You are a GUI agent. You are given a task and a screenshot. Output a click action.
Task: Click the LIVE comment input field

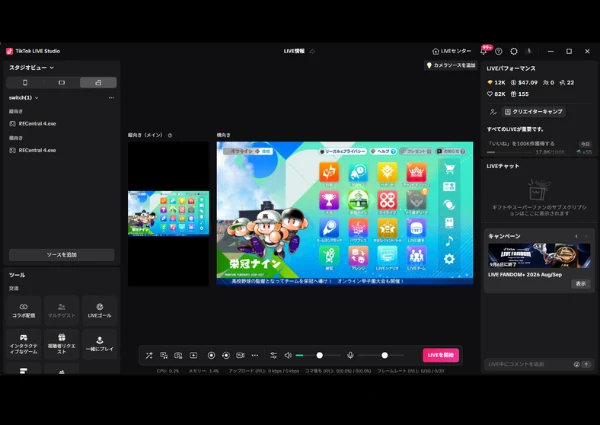point(528,364)
